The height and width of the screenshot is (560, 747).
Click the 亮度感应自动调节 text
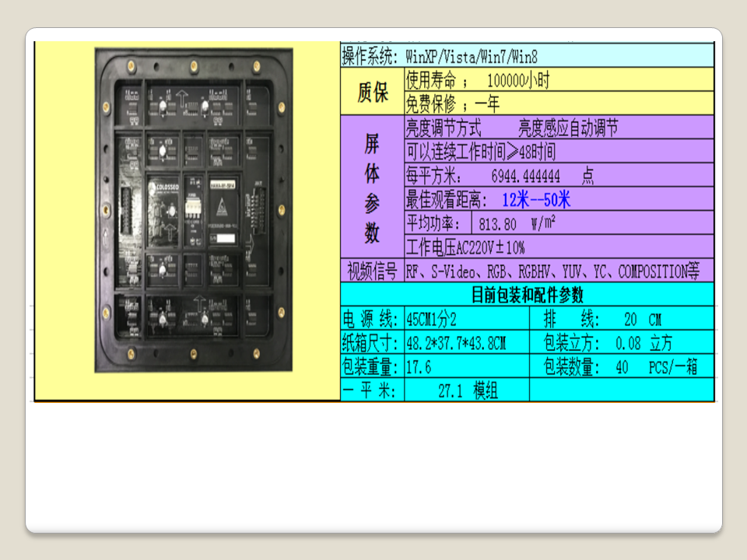tap(568, 128)
